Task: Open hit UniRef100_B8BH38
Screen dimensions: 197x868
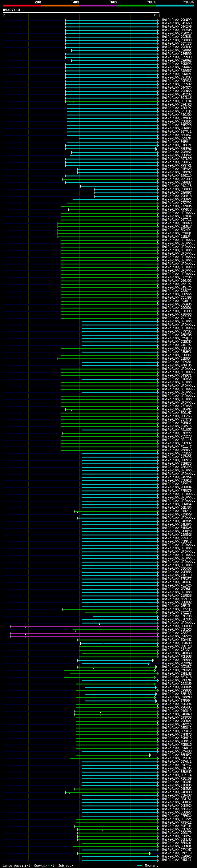Action: click(177, 626)
